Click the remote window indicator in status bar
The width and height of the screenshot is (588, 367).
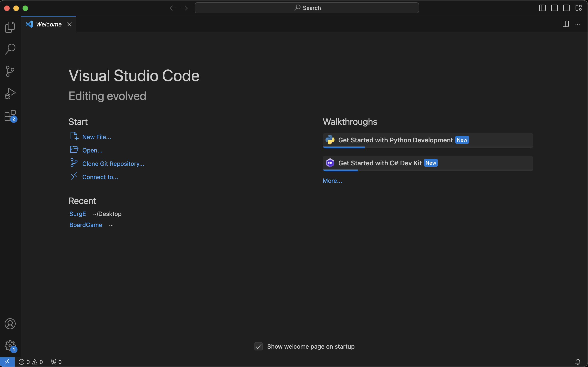(7, 362)
